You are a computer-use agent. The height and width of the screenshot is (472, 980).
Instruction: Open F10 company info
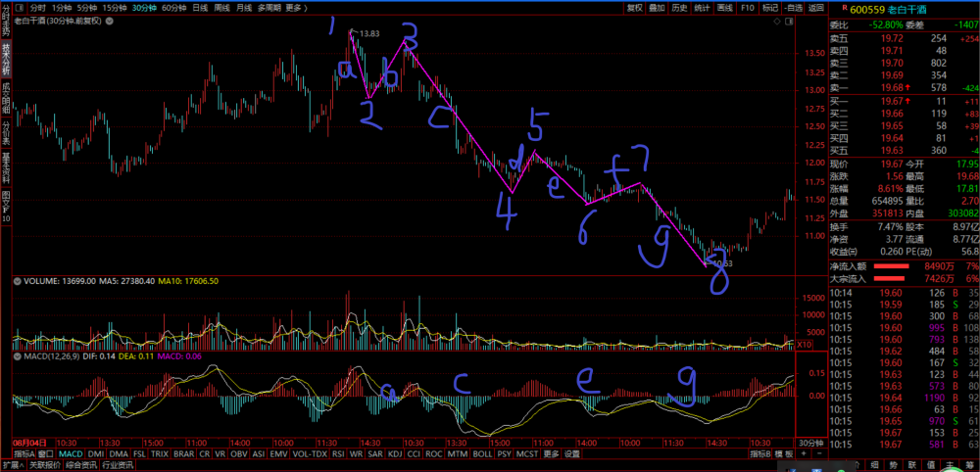click(747, 8)
